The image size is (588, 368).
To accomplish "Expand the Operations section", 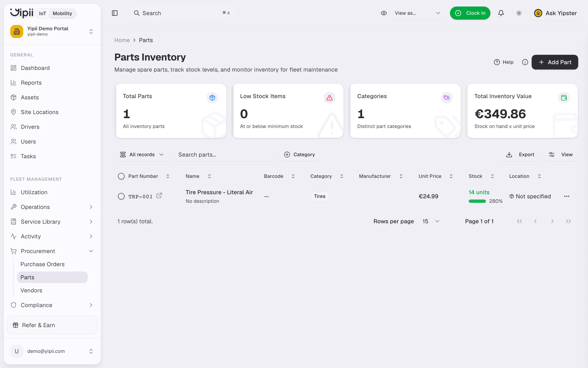I will coord(52,207).
